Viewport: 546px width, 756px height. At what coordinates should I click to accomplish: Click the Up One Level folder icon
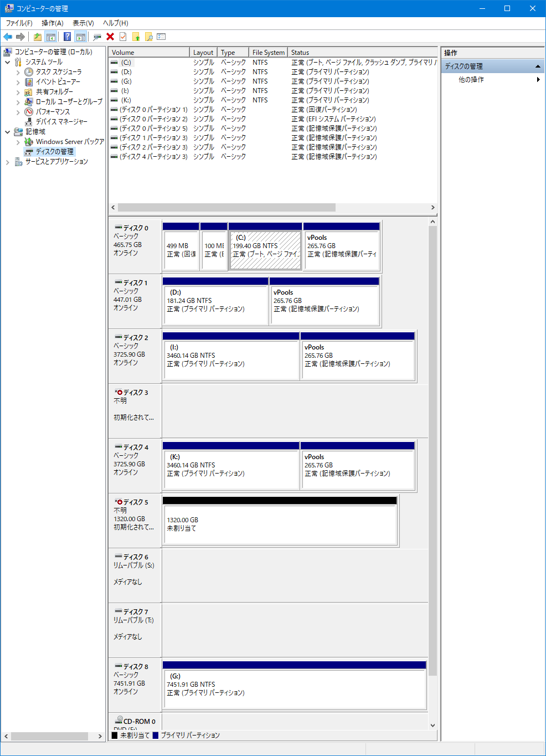tap(38, 37)
